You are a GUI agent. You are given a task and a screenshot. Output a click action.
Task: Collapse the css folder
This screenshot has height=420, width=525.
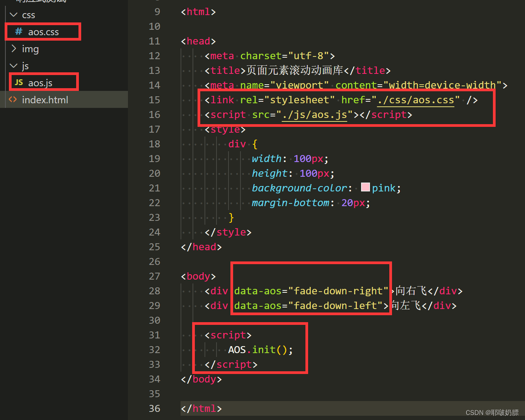click(x=14, y=15)
